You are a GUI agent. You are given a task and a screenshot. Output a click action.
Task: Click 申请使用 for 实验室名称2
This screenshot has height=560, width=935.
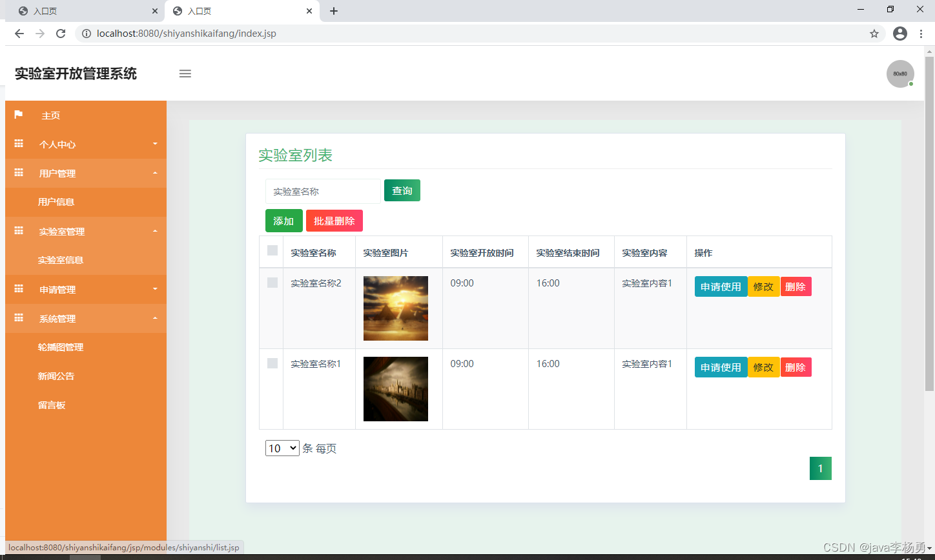coord(721,286)
